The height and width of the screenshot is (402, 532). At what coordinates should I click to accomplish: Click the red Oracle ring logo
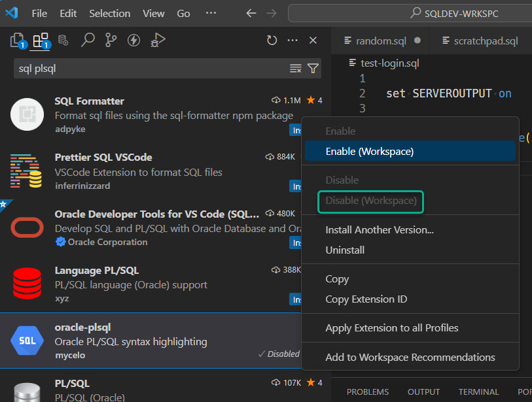point(27,227)
